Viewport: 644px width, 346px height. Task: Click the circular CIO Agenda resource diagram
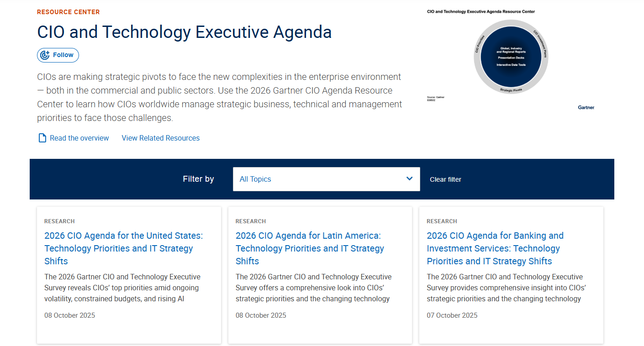point(511,57)
